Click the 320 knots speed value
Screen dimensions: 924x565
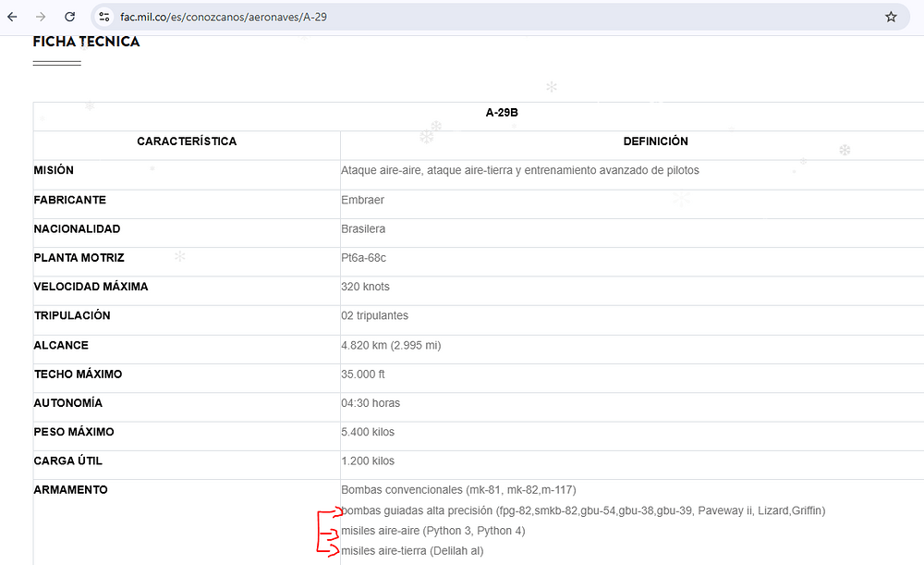coord(365,287)
